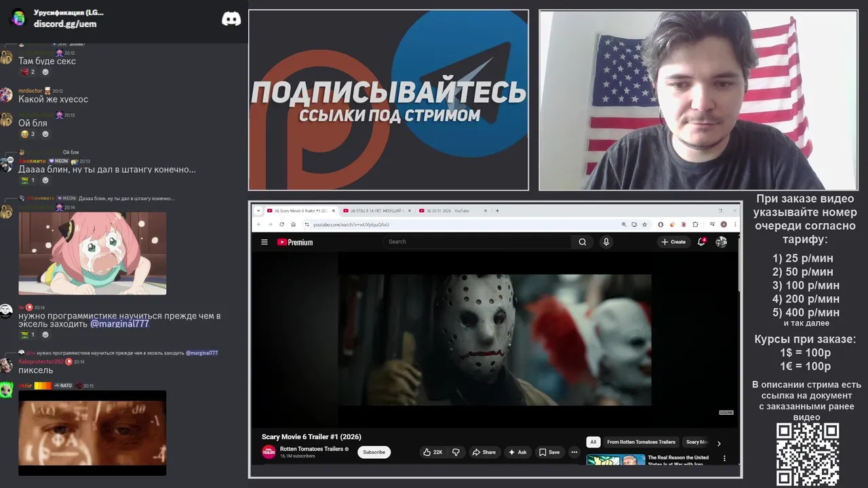Save the video to a playlist

[549, 452]
